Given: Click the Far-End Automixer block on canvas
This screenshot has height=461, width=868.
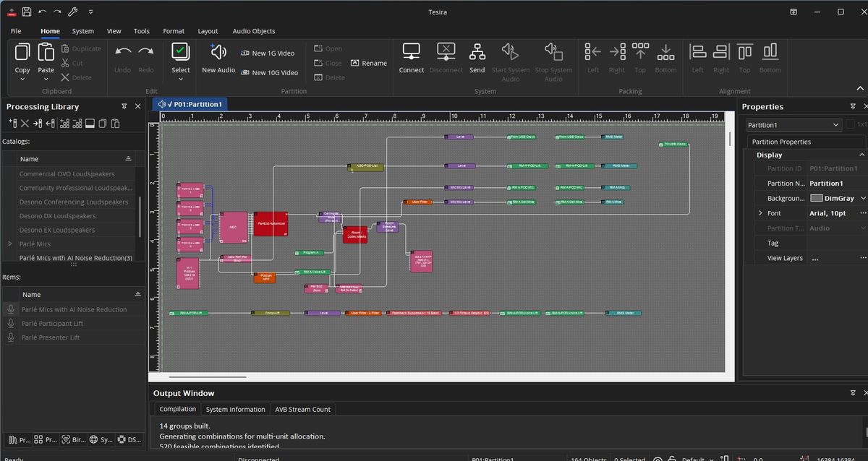Looking at the screenshot, I should click(271, 224).
